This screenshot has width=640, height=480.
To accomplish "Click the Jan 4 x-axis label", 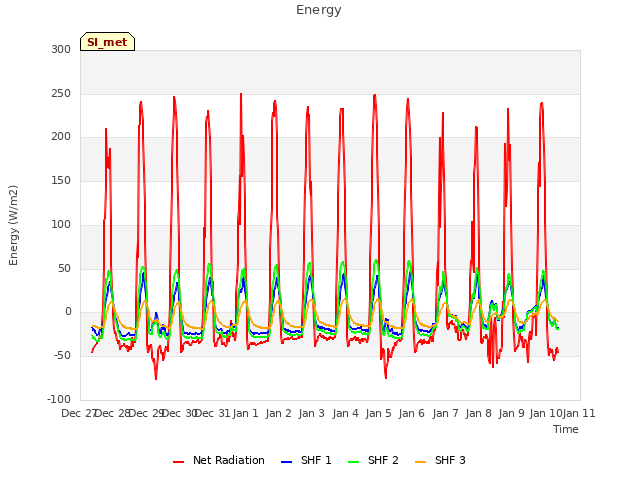I will tap(346, 413).
